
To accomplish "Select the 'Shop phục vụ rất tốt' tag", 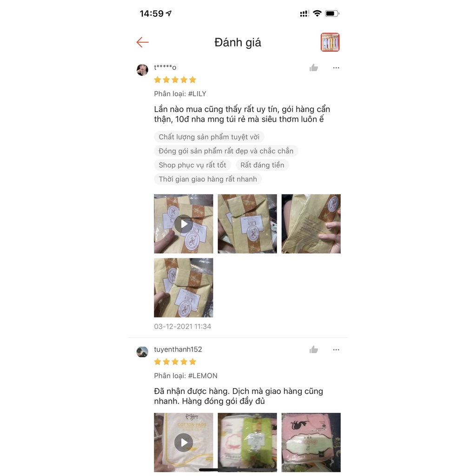I will [x=192, y=165].
